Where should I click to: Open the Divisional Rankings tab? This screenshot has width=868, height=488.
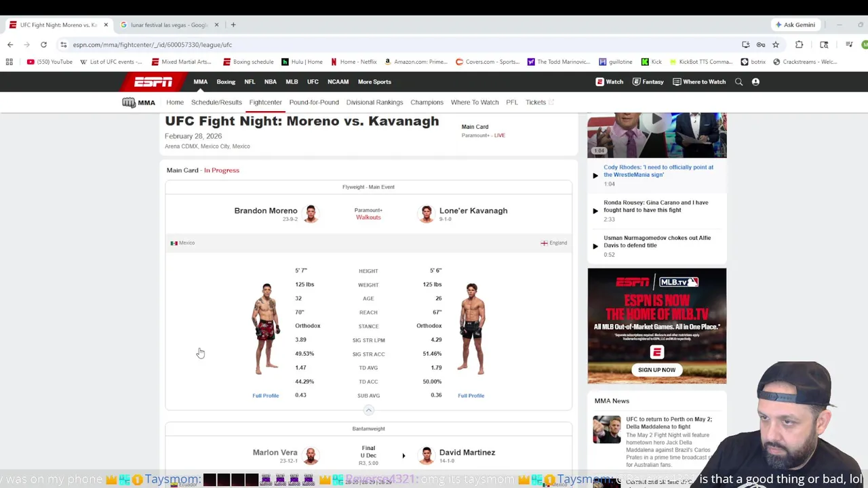pyautogui.click(x=374, y=102)
